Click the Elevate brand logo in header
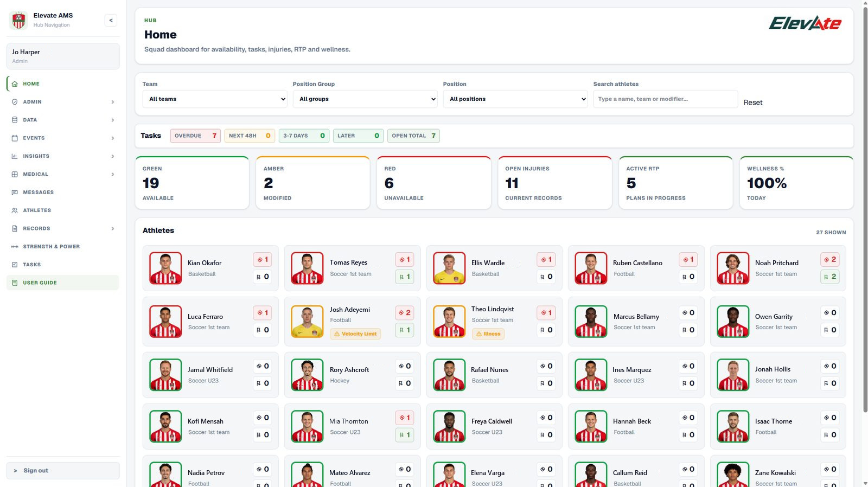Screen dimensions: 868x487 point(805,23)
